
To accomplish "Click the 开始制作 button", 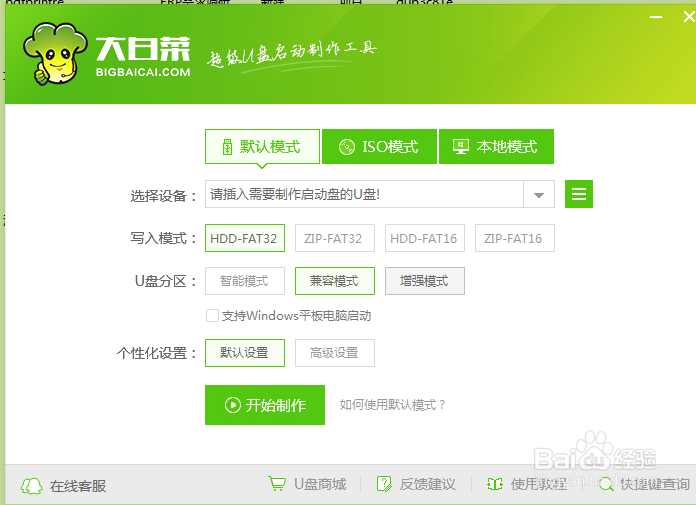I will pyautogui.click(x=265, y=405).
